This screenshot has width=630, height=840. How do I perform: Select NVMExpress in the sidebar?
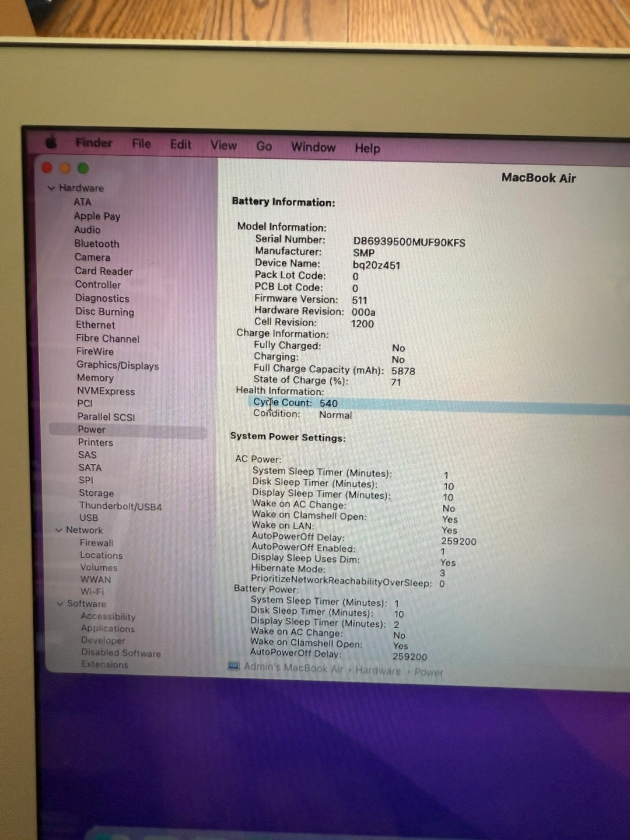(x=106, y=391)
